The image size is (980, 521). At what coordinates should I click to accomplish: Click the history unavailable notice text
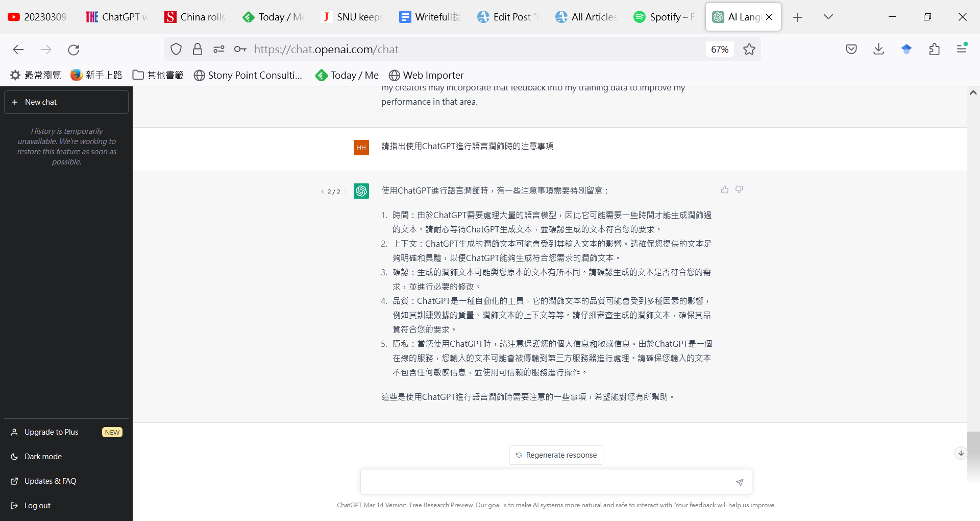tap(66, 147)
